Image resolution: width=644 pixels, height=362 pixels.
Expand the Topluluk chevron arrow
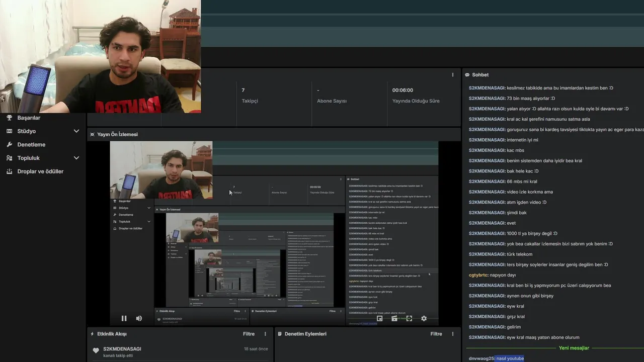pos(76,158)
